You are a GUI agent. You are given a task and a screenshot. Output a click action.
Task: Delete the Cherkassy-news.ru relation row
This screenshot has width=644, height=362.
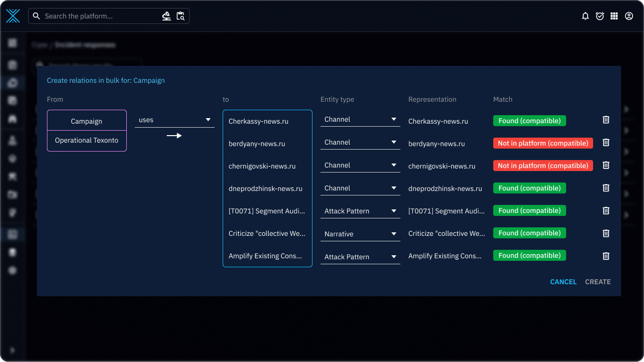point(606,120)
